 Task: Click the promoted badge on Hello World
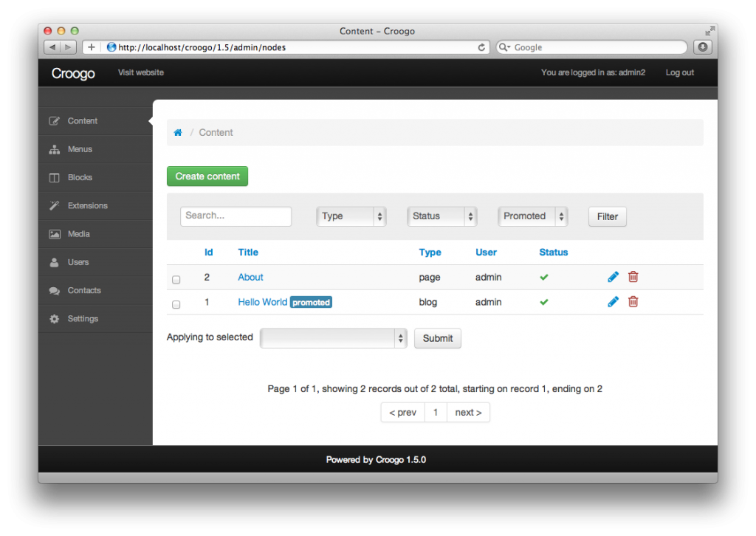tap(311, 302)
